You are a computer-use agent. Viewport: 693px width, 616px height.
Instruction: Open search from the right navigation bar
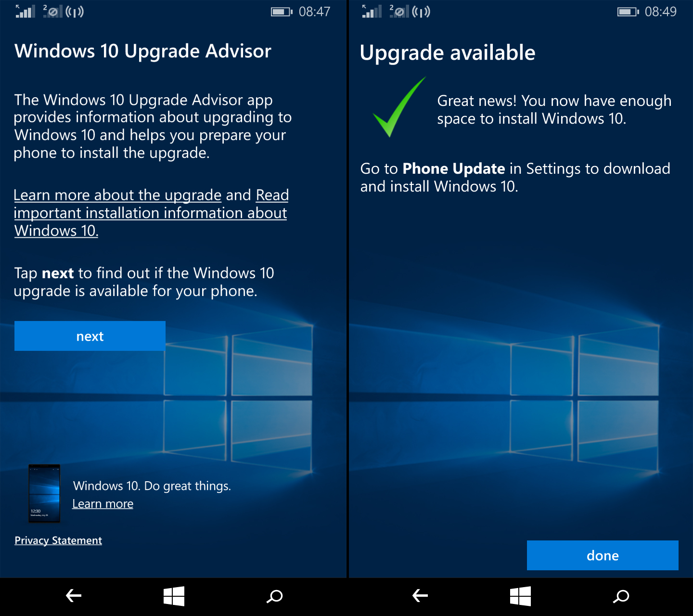(621, 596)
